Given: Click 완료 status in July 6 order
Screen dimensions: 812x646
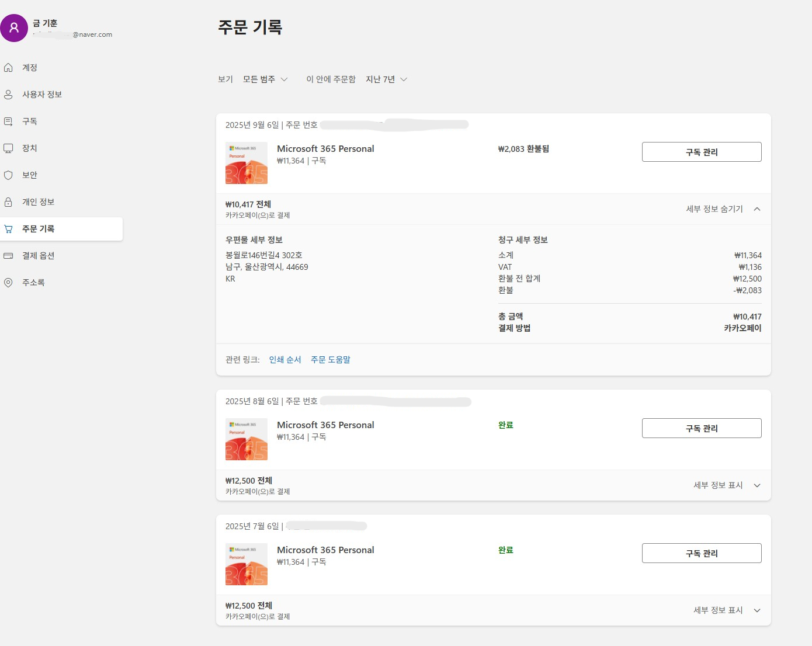Looking at the screenshot, I should pos(506,550).
